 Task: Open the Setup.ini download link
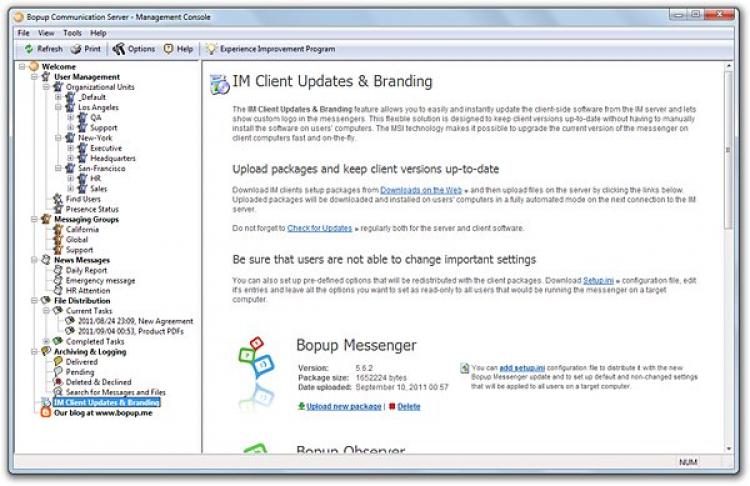tap(598, 280)
